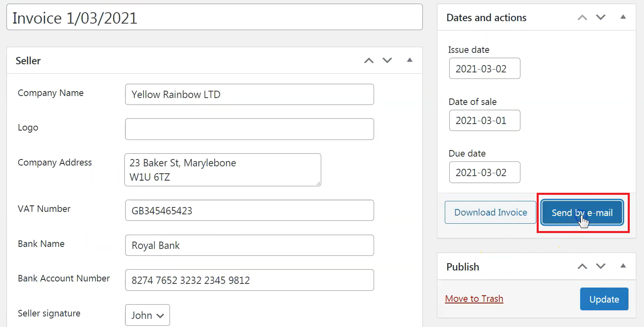644x327 pixels.
Task: Click the empty Logo input field
Action: click(250, 129)
